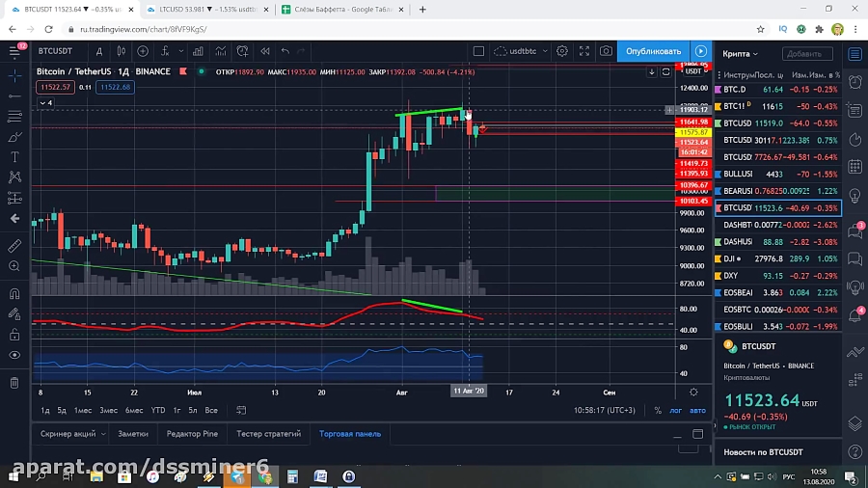Select BTC.D in the watchlist
Image resolution: width=868 pixels, height=488 pixels.
pos(777,89)
